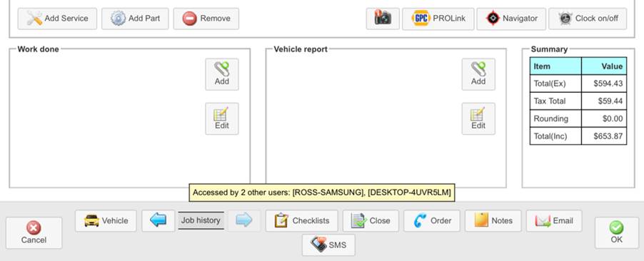Viewport: 644px width, 261px height.
Task: Confirm with the OK button
Action: tap(616, 232)
